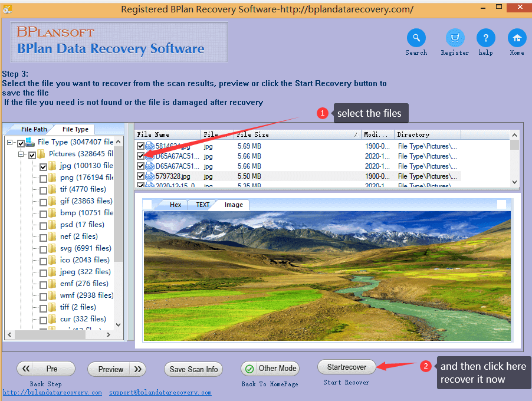This screenshot has height=401, width=532.
Task: Click the Modi... column header
Action: [x=377, y=134]
